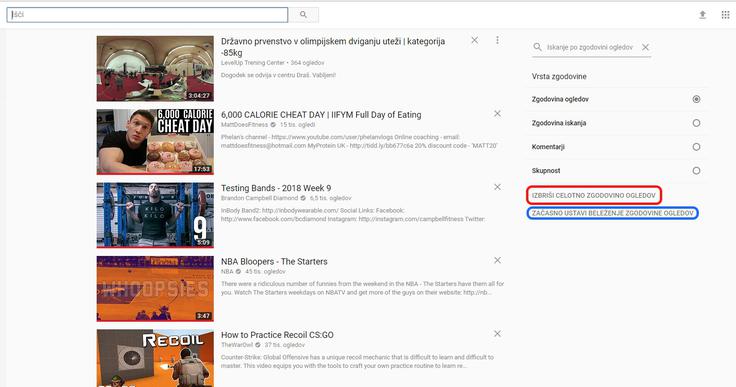This screenshot has width=736, height=387.
Task: Select Komentarji radio button
Action: [696, 147]
